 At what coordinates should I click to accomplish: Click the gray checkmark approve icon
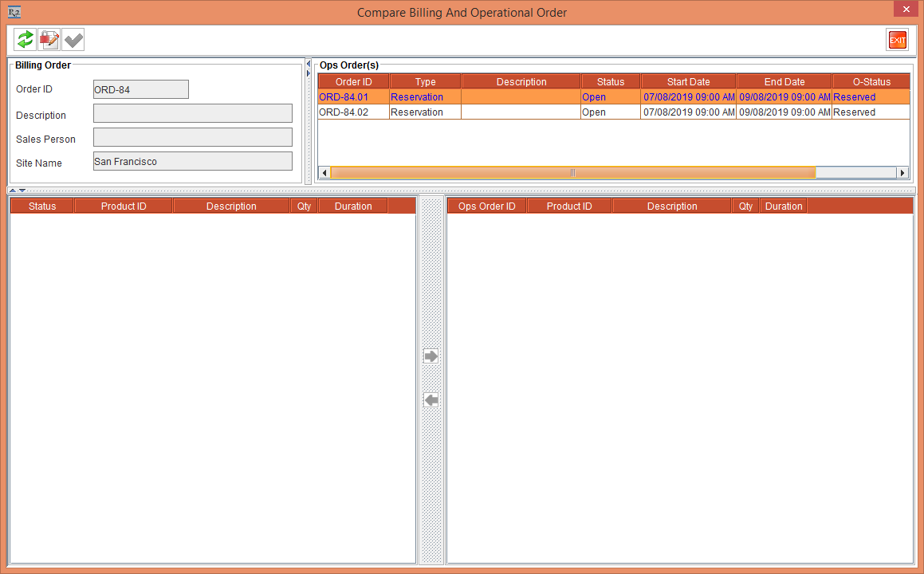coord(73,39)
